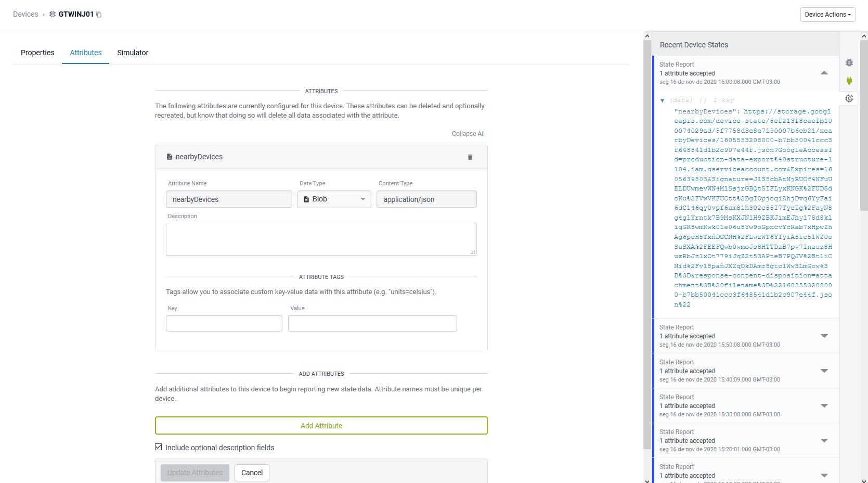Collapse the 16:00:08 State Report entry
The height and width of the screenshot is (483, 868).
(x=824, y=73)
